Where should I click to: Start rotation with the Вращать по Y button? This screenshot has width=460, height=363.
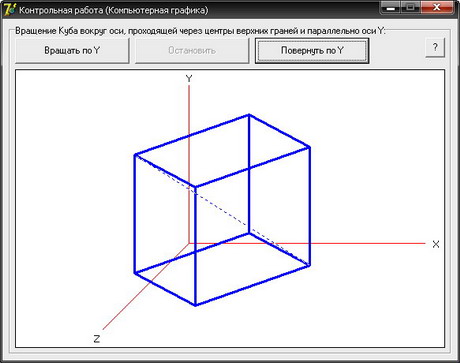point(72,50)
